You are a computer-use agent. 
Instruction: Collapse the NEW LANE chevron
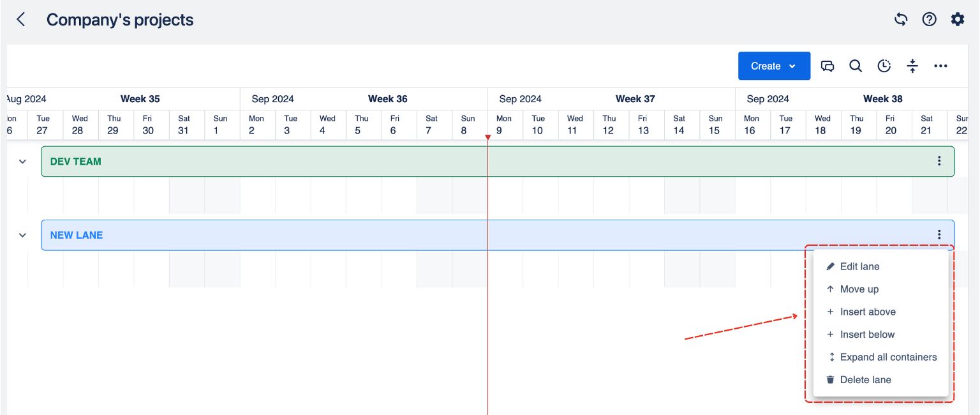(22, 235)
